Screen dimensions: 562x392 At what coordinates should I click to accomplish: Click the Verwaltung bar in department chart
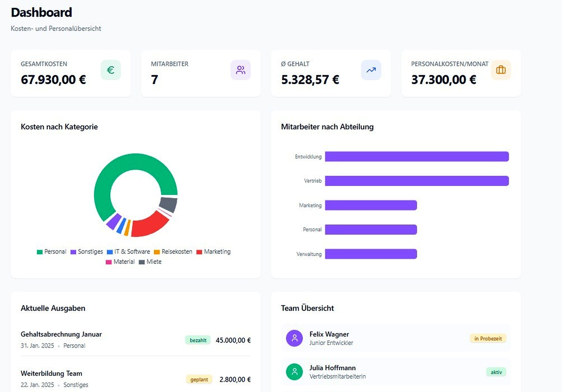371,254
